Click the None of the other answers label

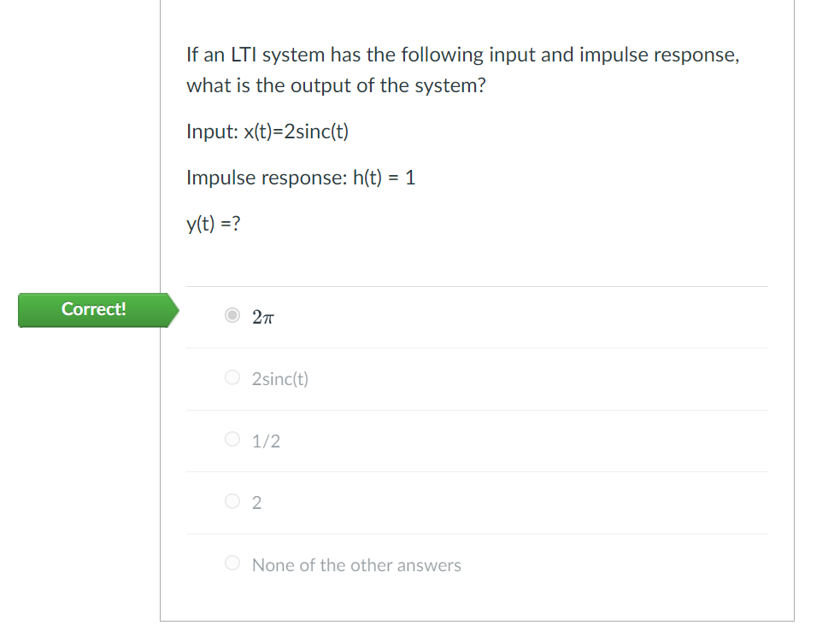(355, 564)
